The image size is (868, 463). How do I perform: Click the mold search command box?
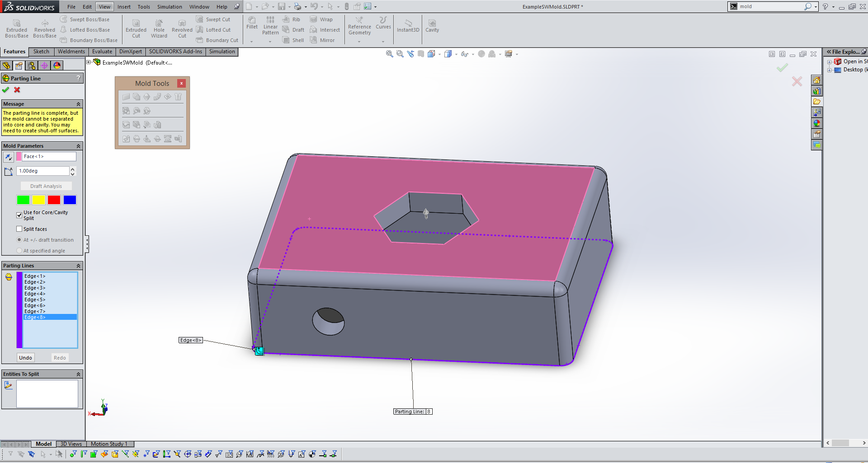(771, 6)
